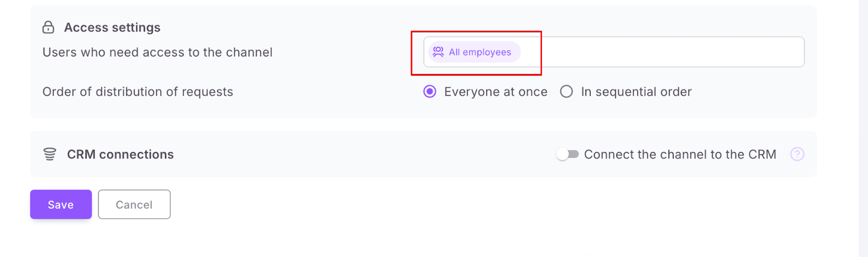Click the Everyone at once label text

click(x=495, y=92)
